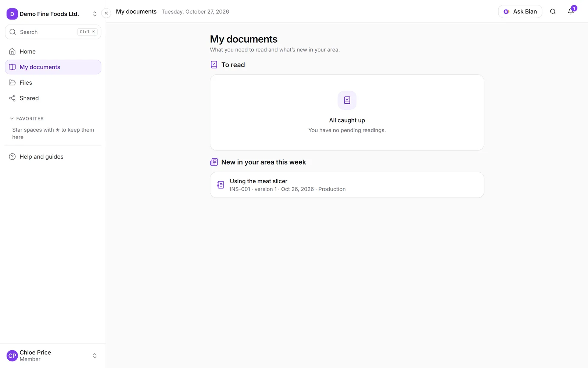
Task: Click the INS-001 version 1 metadata line
Action: click(x=288, y=189)
